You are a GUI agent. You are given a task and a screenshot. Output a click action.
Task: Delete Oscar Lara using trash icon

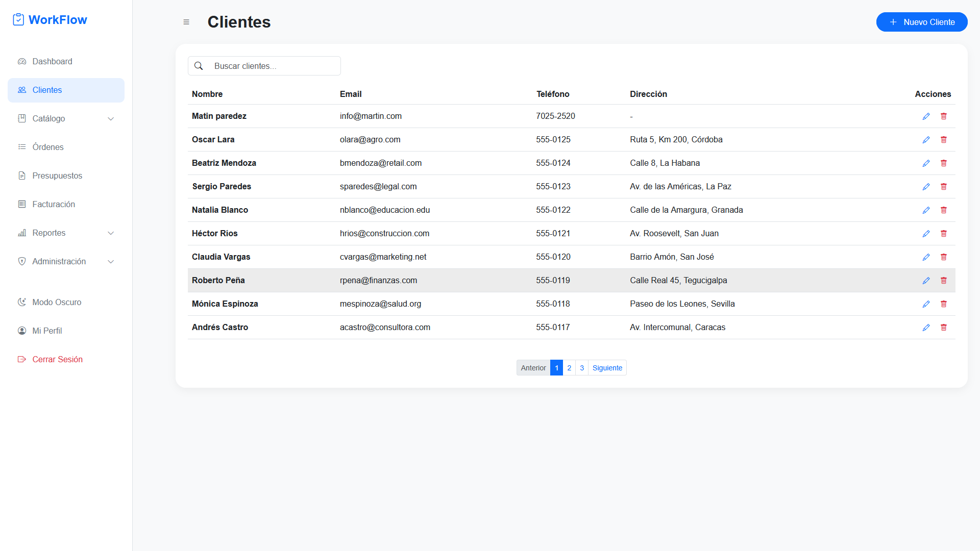tap(943, 140)
